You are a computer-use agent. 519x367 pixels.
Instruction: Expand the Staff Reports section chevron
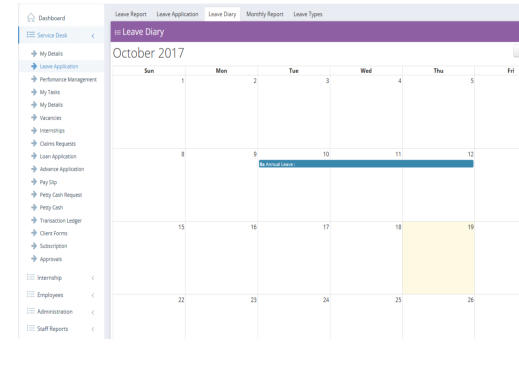[x=93, y=329]
